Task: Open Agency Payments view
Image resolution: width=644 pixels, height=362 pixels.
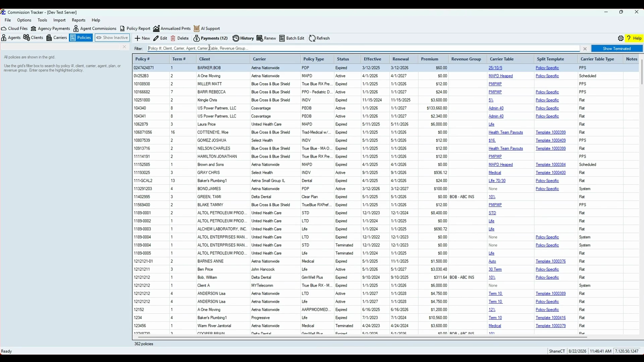Action: (50, 29)
